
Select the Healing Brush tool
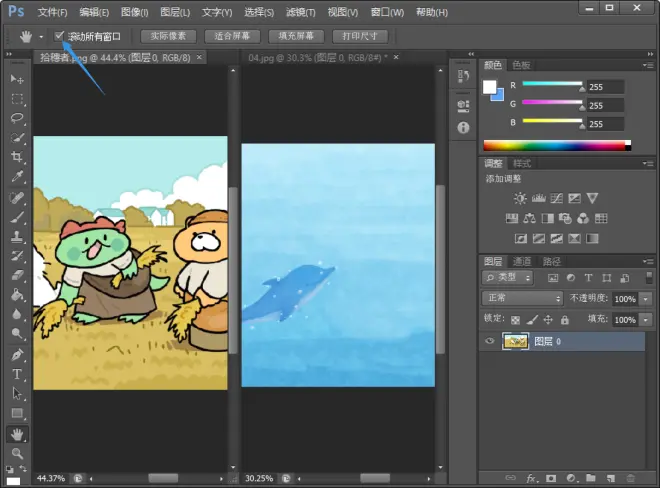17,198
